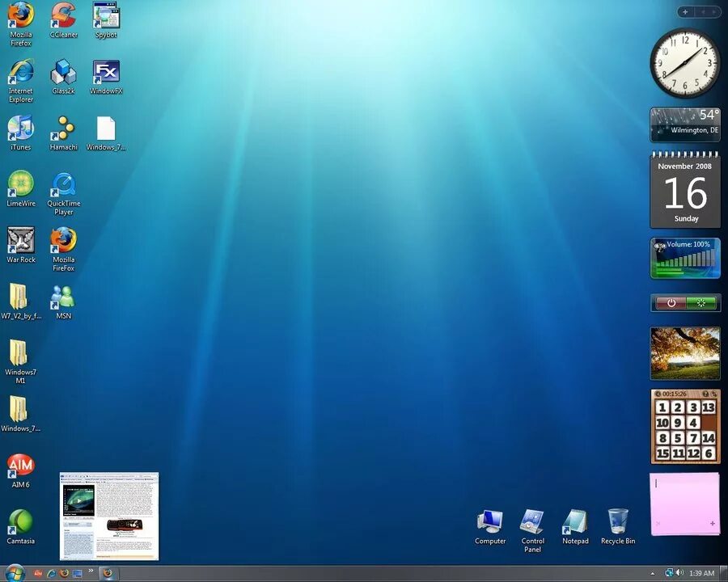Add a gadget with the sidebar plus button
This screenshot has height=582, width=728.
click(x=685, y=12)
